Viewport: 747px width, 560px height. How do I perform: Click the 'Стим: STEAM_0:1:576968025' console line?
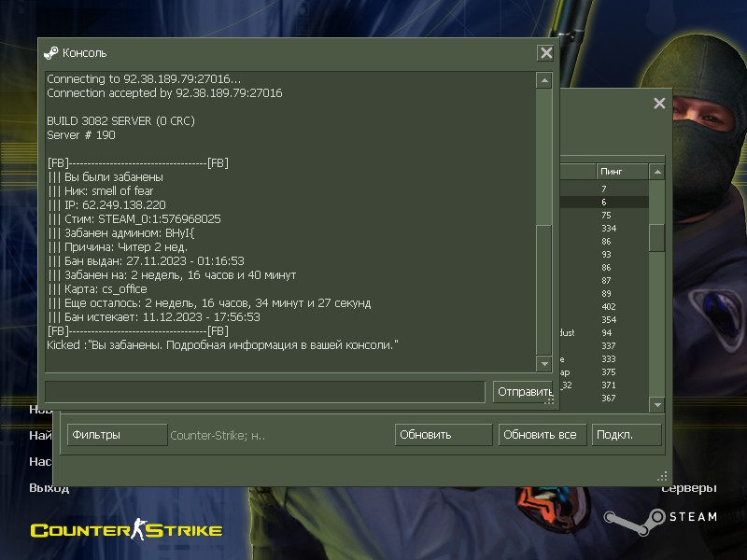pos(134,219)
